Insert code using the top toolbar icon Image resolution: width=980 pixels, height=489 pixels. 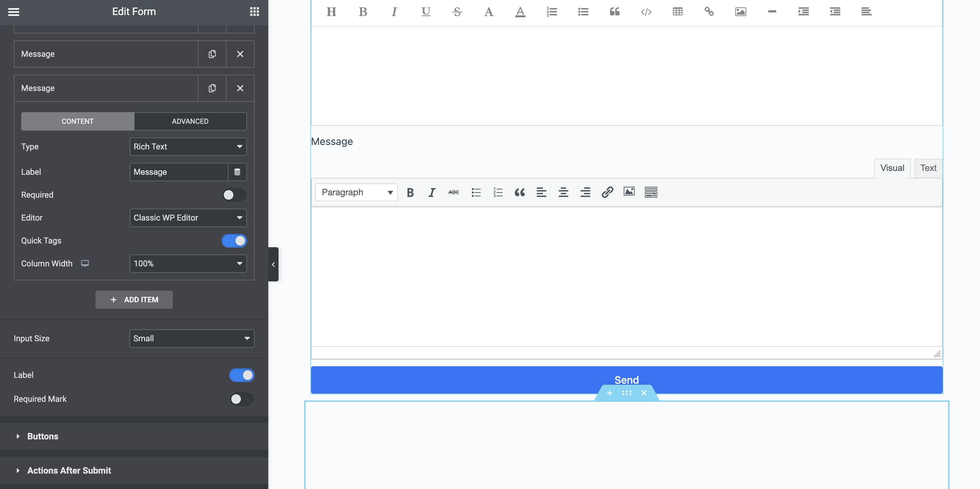[x=646, y=12]
